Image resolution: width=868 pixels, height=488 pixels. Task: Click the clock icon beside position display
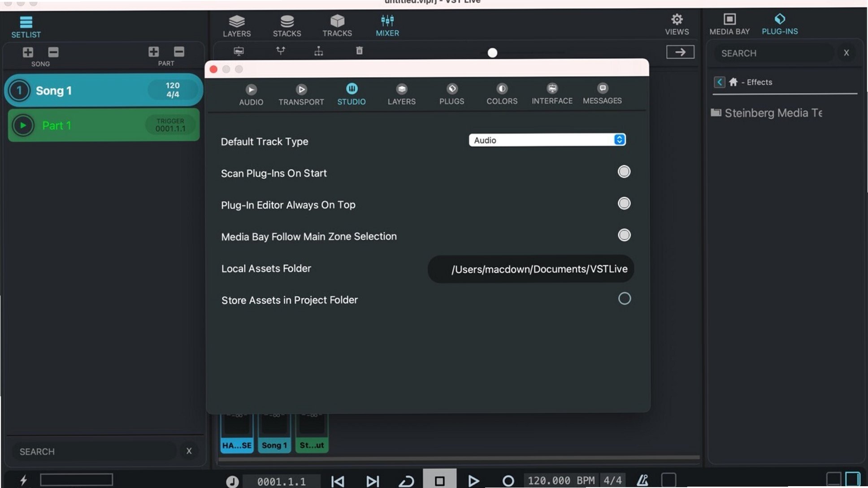point(232,481)
